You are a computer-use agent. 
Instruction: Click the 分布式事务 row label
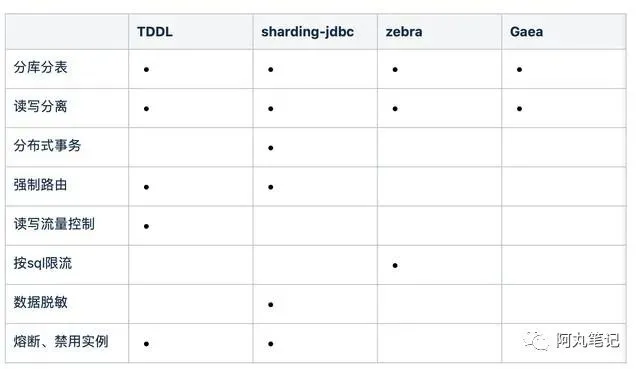47,146
